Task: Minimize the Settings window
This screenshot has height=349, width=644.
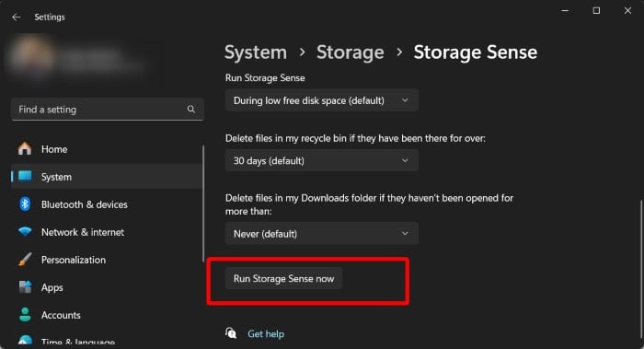Action: point(565,11)
